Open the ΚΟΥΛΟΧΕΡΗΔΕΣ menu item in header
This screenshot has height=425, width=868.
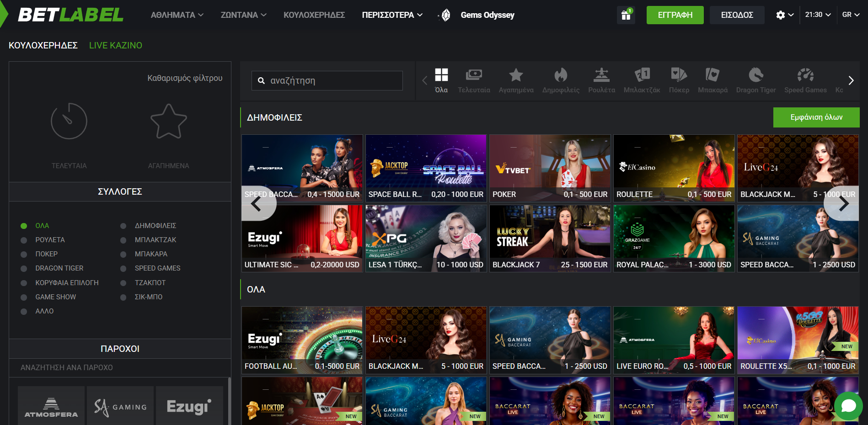point(314,15)
